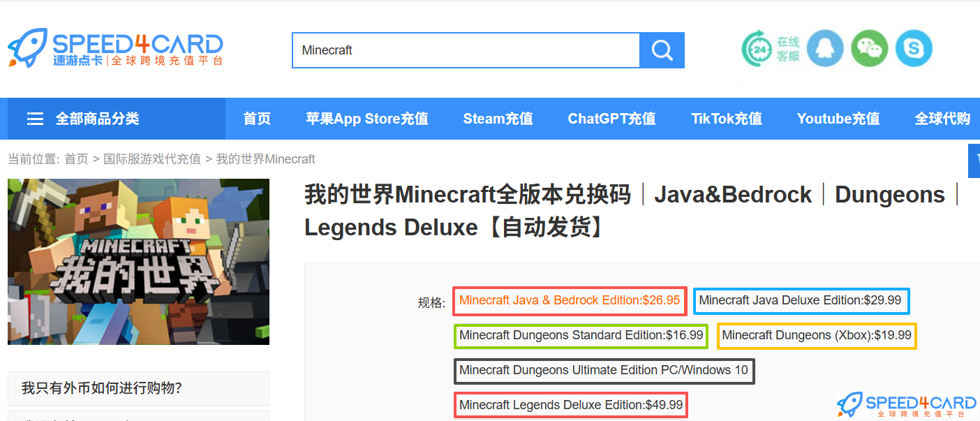Open the 24-hour online customer service icon
Viewport: 980px width, 421px height.
coord(757,48)
